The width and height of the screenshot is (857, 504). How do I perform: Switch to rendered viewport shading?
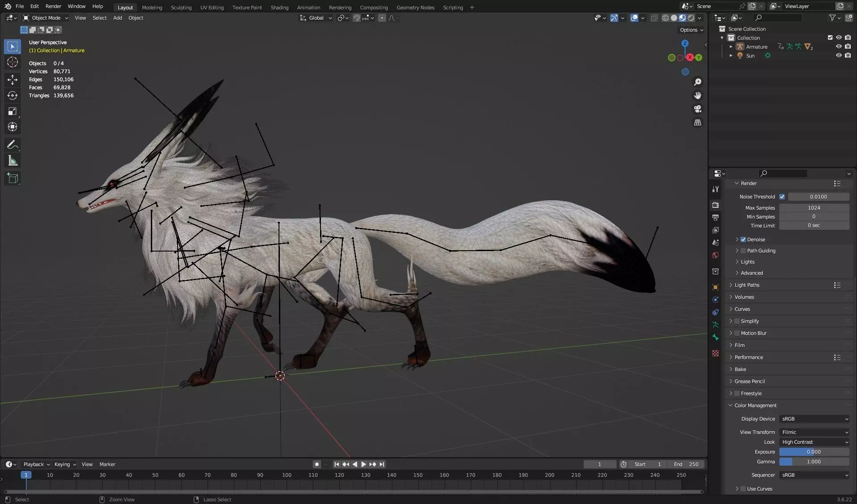(691, 18)
